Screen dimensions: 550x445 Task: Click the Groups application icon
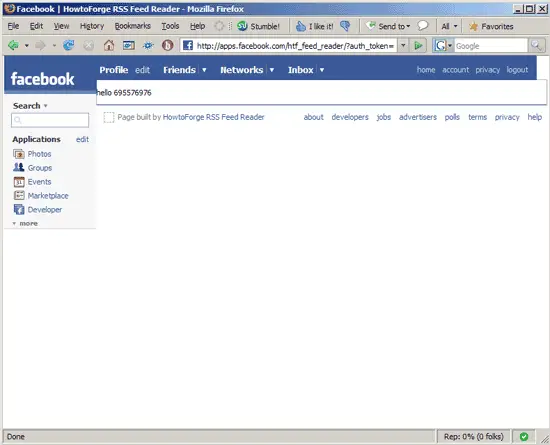(x=19, y=167)
